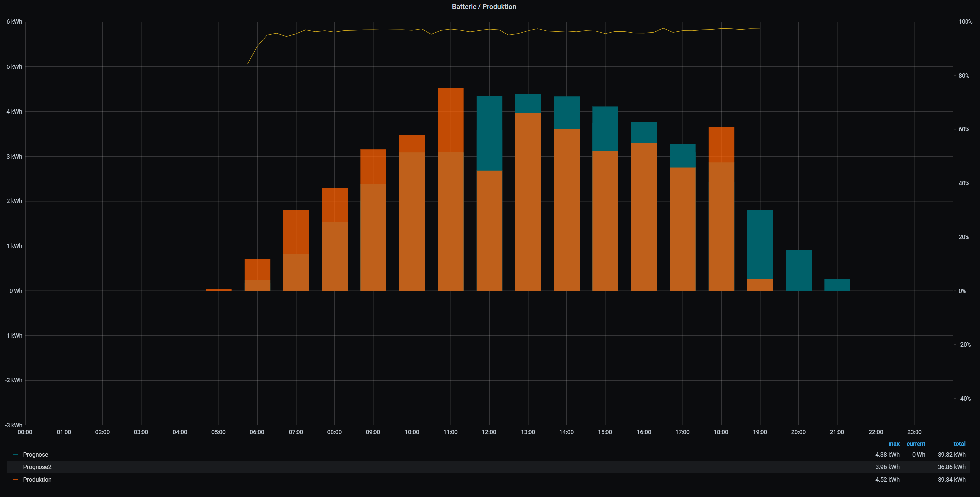The width and height of the screenshot is (980, 497).
Task: Toggle the Produktion series in legend
Action: coord(37,480)
